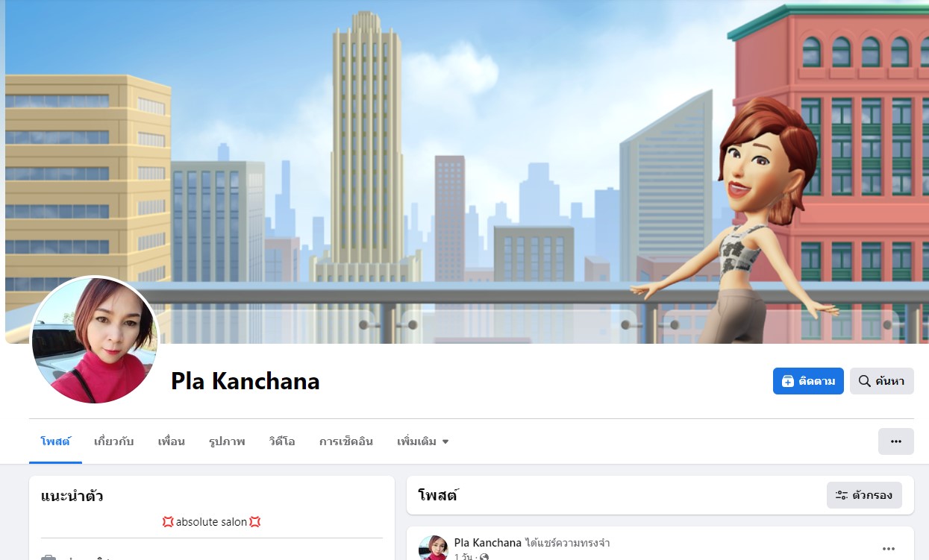Open the รูปภาพ tab
Screen dimensions: 929x560
[x=227, y=441]
